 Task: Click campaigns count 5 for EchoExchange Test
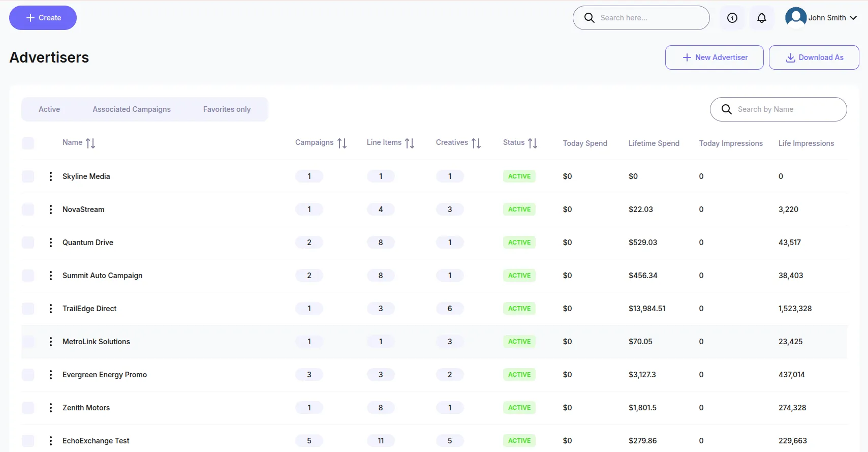[x=309, y=441]
